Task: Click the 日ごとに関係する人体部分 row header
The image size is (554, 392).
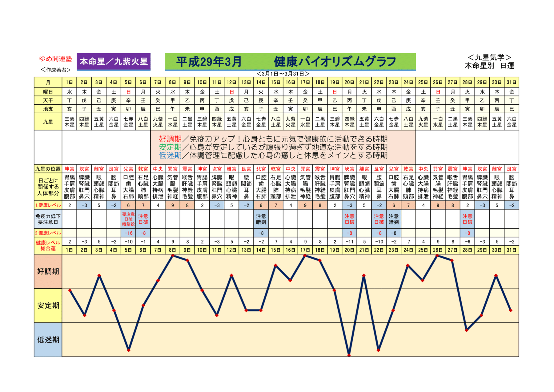Action: point(48,187)
